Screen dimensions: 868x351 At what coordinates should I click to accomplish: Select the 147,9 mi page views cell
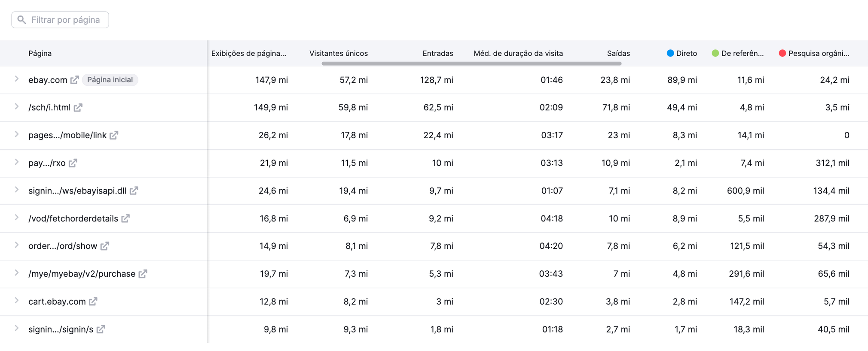272,80
